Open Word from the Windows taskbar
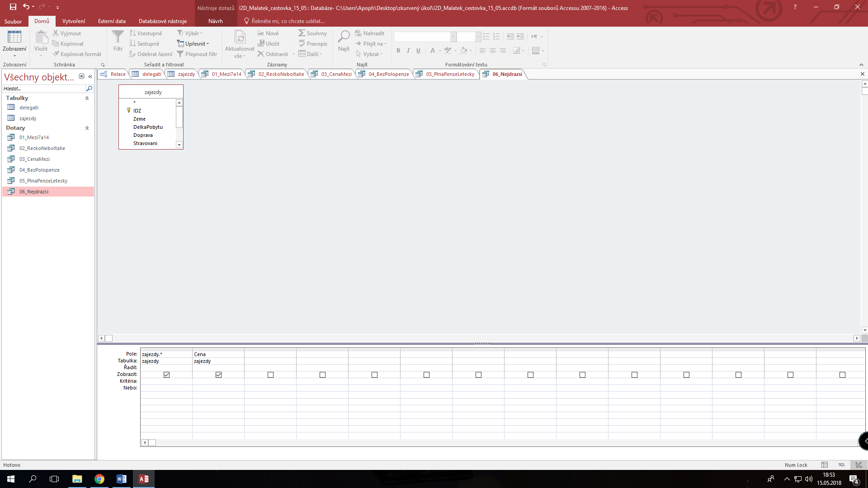 coord(121,479)
